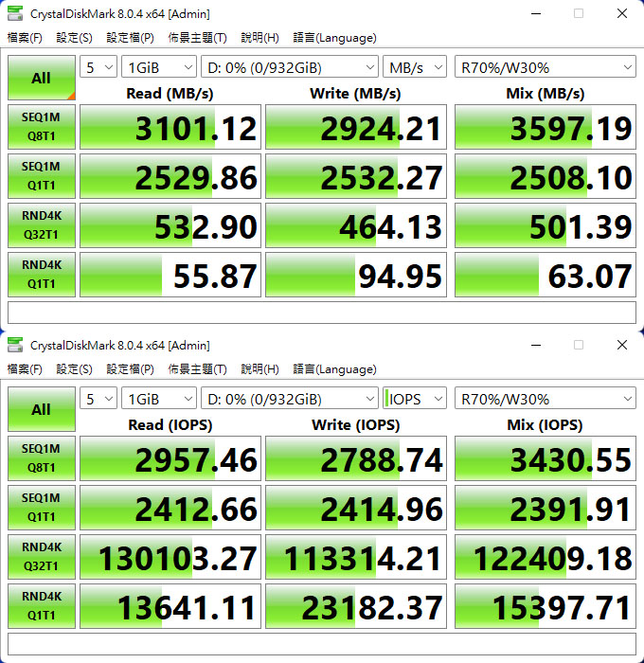Open 設定檔(P) menu in top window
The image size is (644, 663).
tap(130, 38)
